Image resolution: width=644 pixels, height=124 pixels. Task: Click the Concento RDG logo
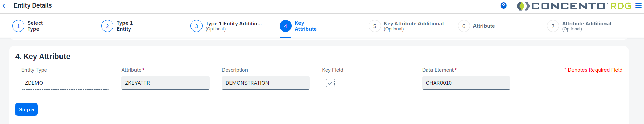coord(574,6)
